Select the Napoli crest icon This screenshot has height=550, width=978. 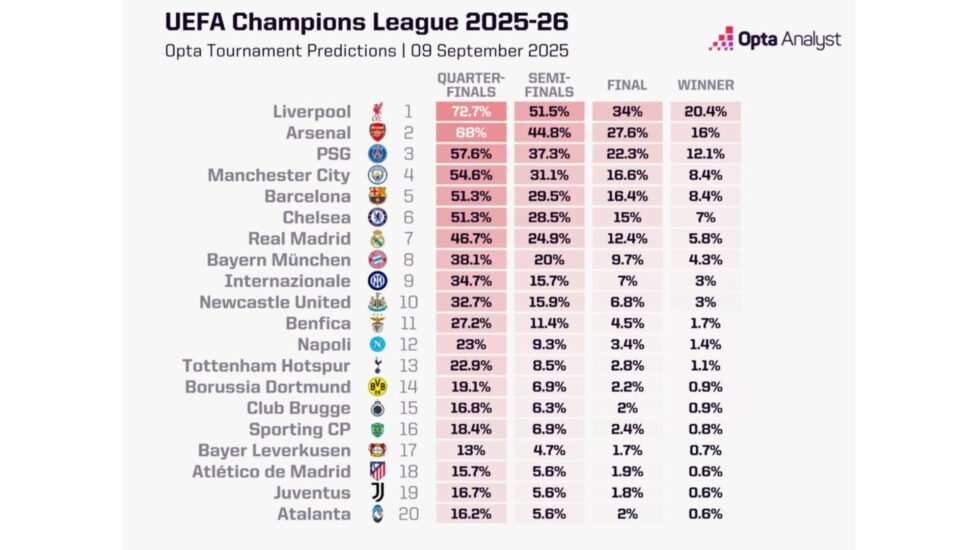click(377, 345)
